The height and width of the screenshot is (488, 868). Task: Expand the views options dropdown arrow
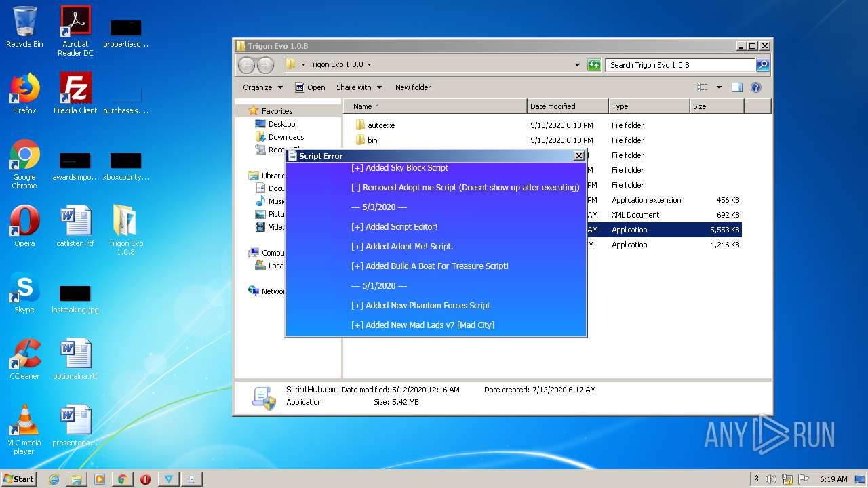coord(719,87)
